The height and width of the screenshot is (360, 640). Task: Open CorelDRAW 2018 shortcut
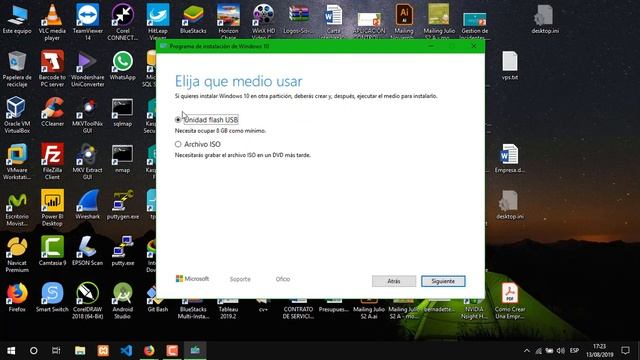[87, 301]
